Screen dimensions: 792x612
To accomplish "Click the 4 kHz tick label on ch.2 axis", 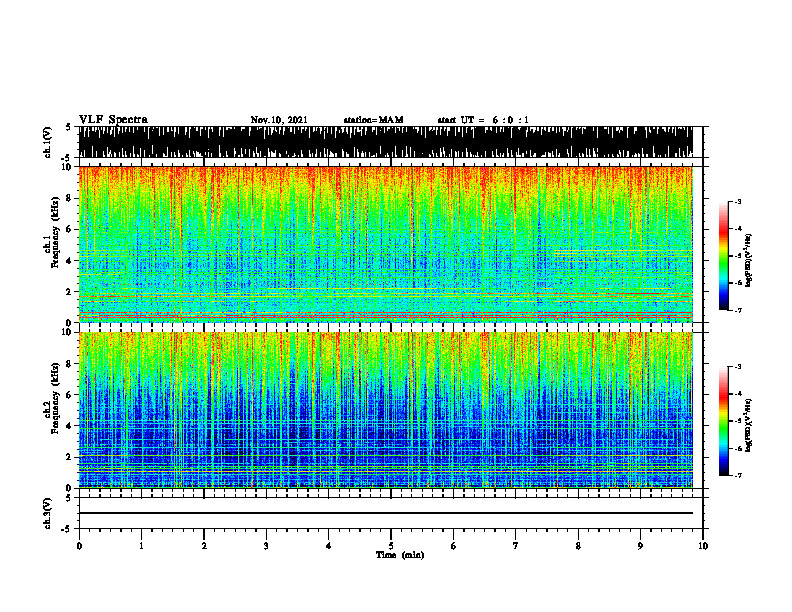I will 70,426.
